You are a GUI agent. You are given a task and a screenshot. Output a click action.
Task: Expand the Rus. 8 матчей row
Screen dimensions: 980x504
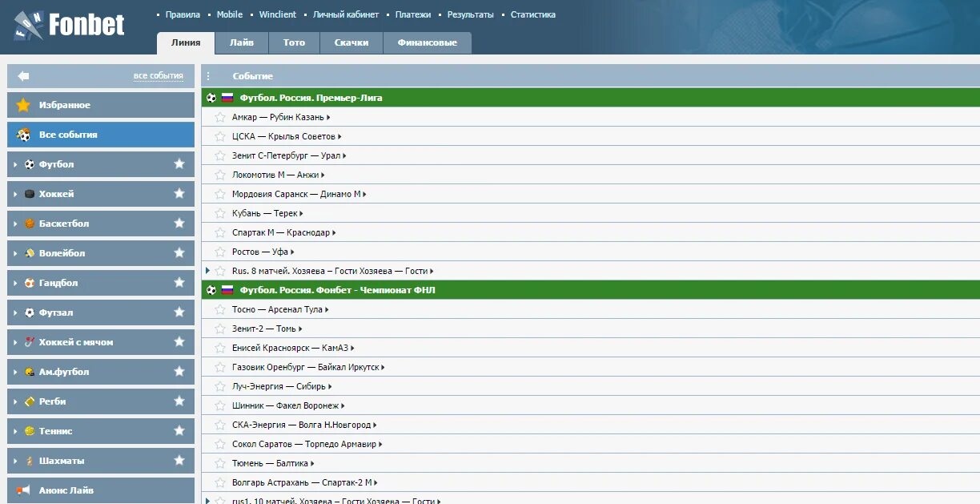click(208, 271)
